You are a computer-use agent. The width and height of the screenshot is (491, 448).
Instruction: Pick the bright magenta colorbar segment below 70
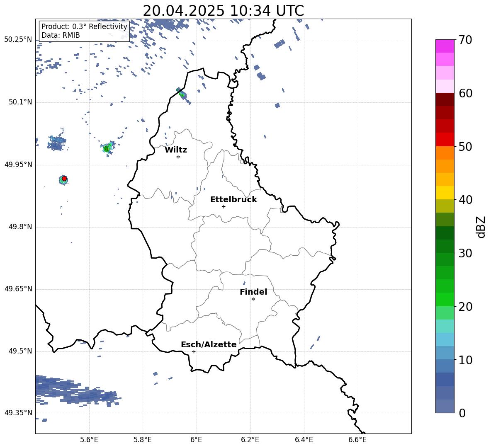(x=445, y=46)
